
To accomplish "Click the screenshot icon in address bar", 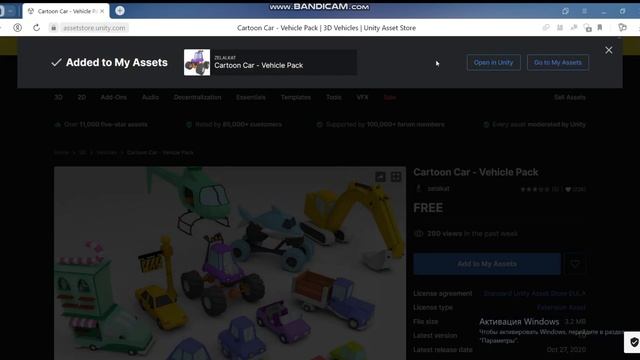I will click(587, 28).
